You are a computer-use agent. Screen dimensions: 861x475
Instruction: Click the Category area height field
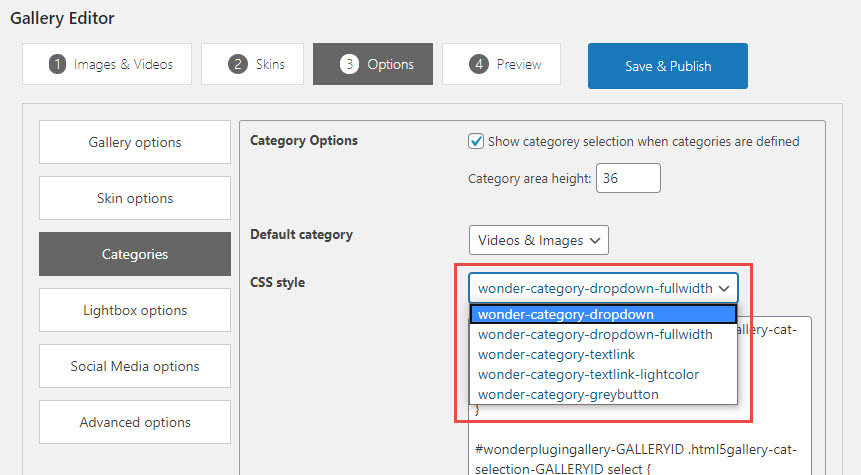(628, 179)
